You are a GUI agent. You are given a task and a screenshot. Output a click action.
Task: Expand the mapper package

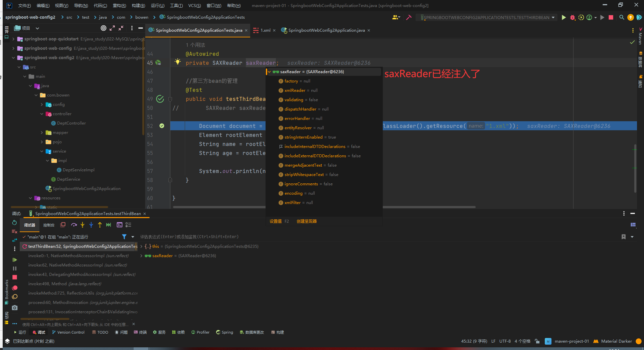pos(42,133)
